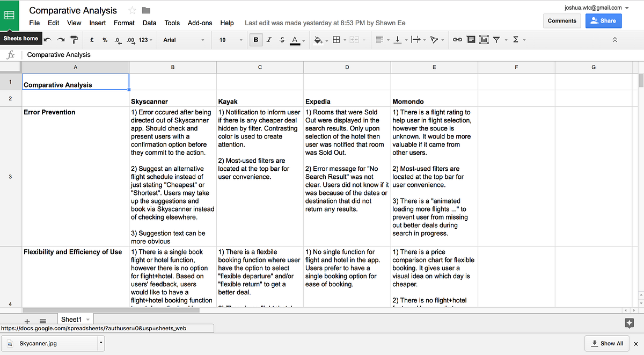The height and width of the screenshot is (355, 644).
Task: Click the Add Sheet plus icon
Action: [27, 321]
